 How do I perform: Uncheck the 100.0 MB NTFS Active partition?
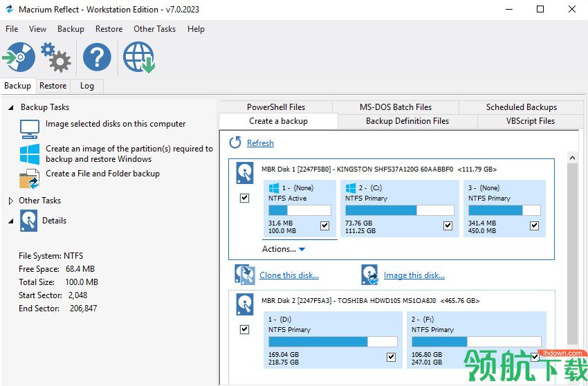coord(325,226)
